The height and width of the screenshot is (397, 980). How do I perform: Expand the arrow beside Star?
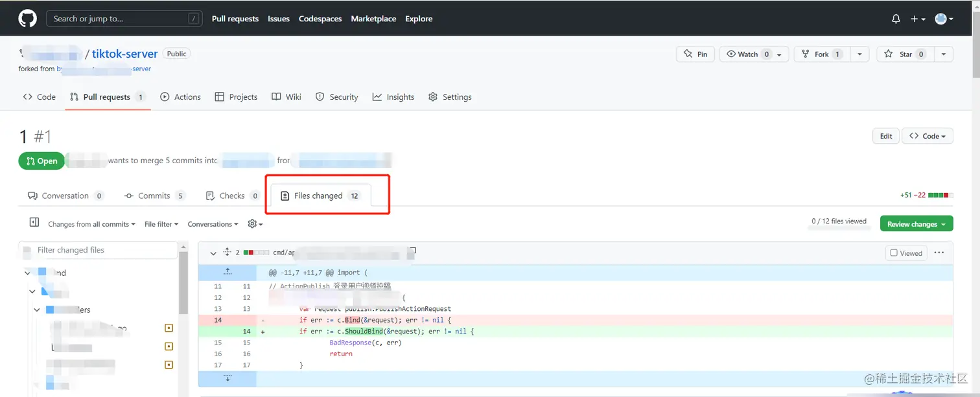pos(944,54)
